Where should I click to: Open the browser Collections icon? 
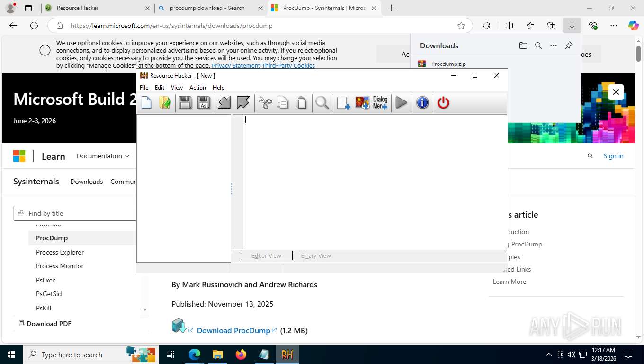[551, 26]
